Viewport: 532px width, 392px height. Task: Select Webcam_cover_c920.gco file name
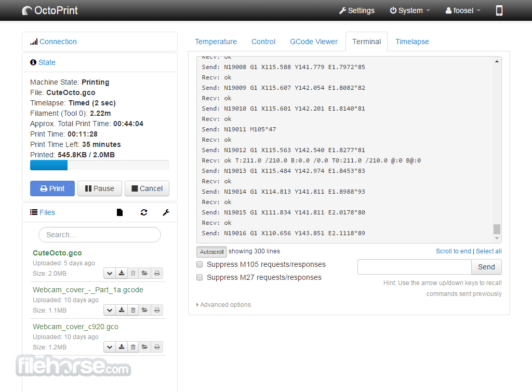point(75,327)
